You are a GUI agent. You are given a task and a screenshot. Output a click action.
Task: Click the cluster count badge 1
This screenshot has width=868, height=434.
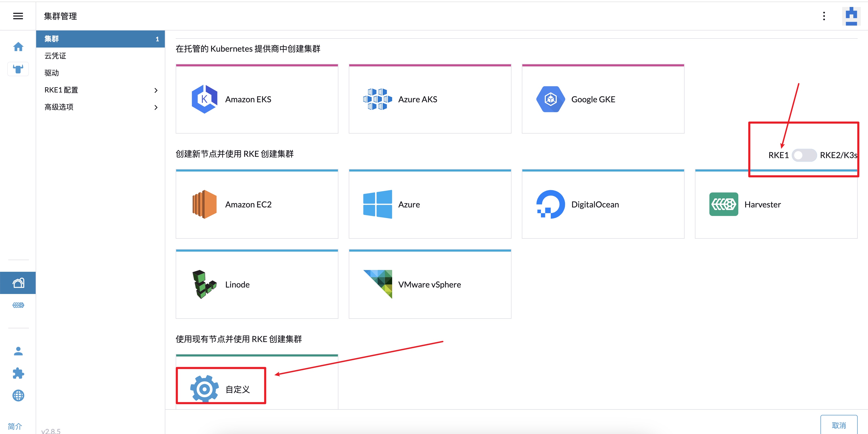tap(157, 39)
